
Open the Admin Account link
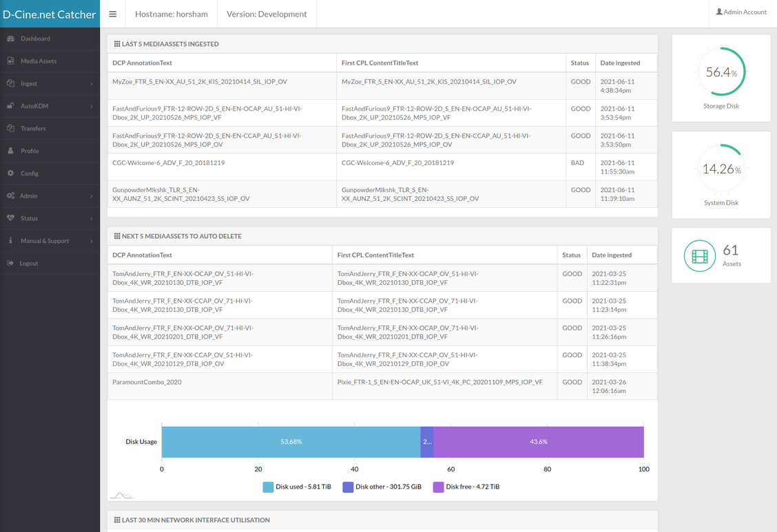coord(741,12)
